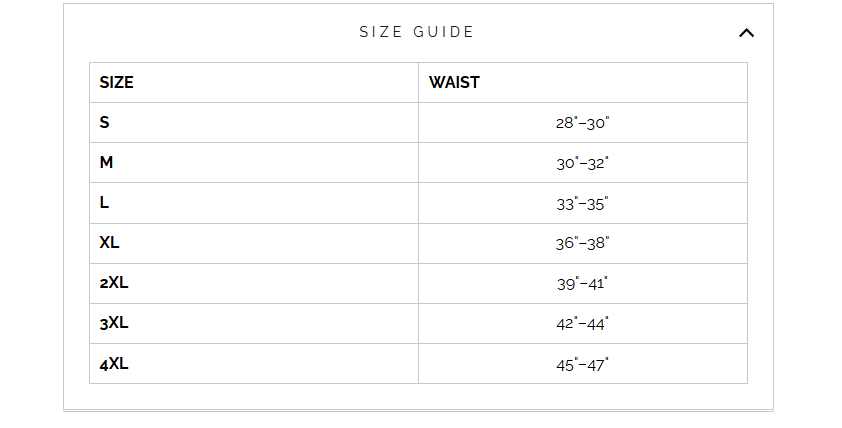Viewport: 842px width, 428px height.
Task: Select the XL size row label
Action: coord(110,243)
